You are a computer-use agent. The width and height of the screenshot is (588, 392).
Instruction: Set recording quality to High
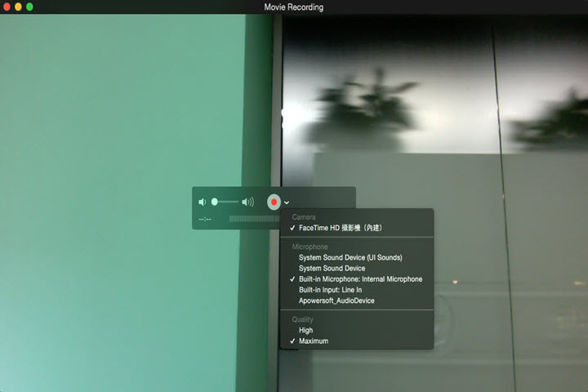click(x=357, y=330)
